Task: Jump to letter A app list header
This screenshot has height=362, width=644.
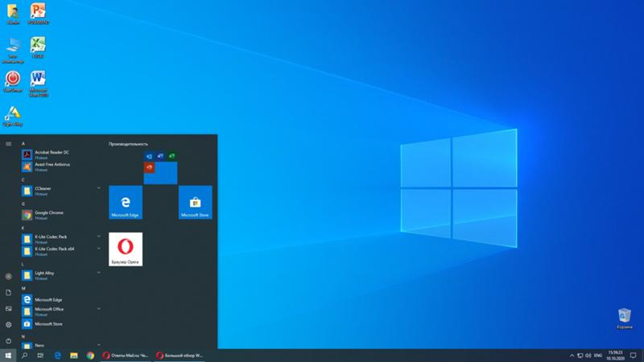Action: 23,144
